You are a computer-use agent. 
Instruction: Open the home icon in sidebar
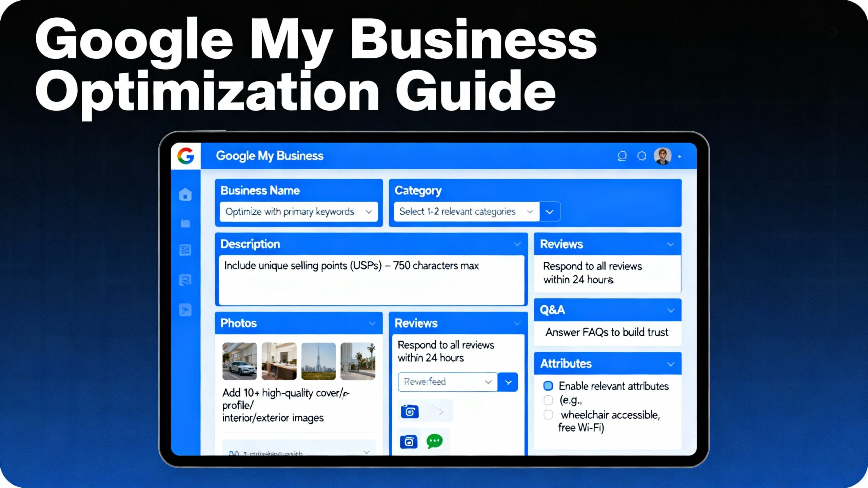tap(185, 194)
